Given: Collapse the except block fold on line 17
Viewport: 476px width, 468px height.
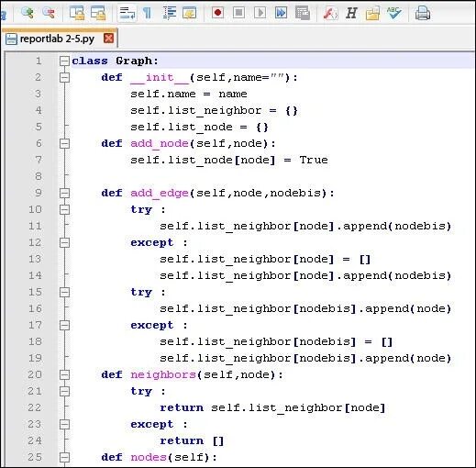Looking at the screenshot, I should tap(64, 325).
